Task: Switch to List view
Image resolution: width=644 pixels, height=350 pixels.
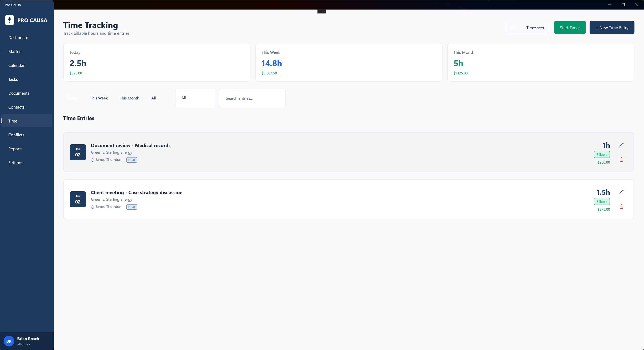Action: [x=514, y=28]
